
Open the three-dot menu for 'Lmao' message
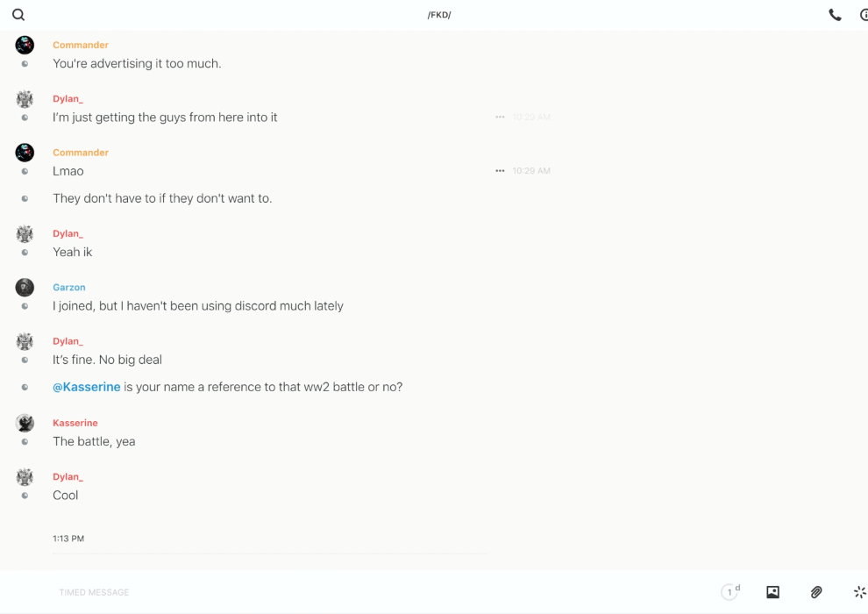[500, 171]
